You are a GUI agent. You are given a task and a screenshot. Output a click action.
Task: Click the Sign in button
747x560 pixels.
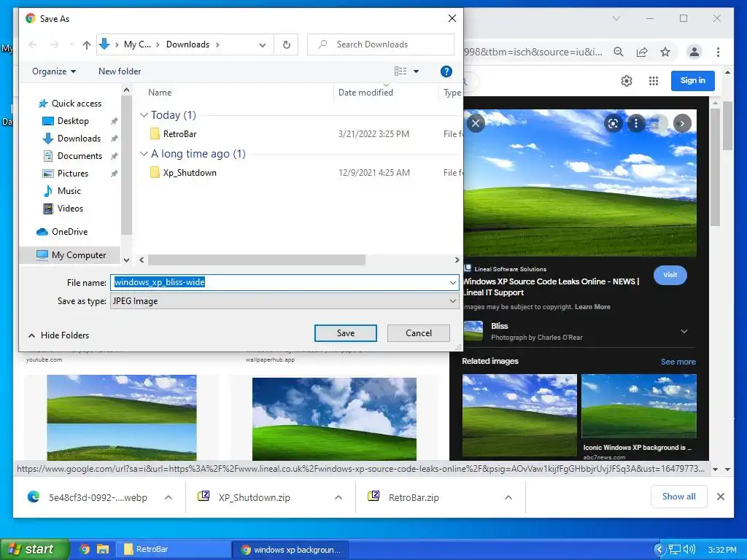click(693, 80)
